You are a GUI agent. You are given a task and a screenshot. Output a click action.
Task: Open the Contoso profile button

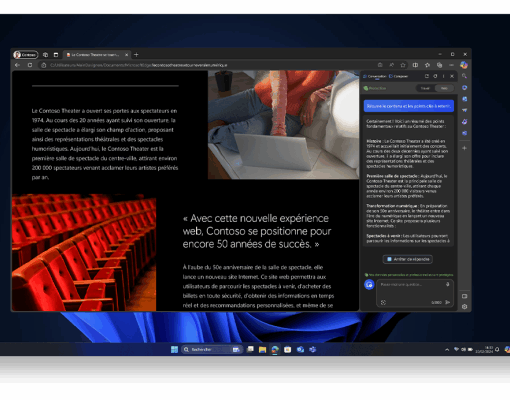(26, 55)
